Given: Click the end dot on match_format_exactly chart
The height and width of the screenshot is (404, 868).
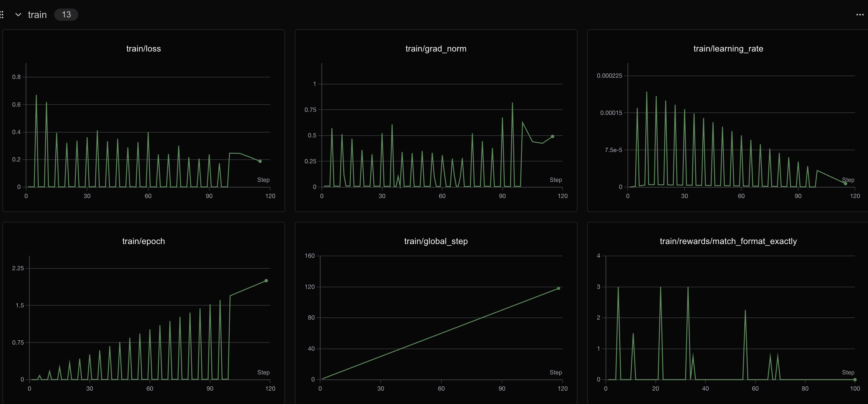Looking at the screenshot, I should click(x=855, y=380).
